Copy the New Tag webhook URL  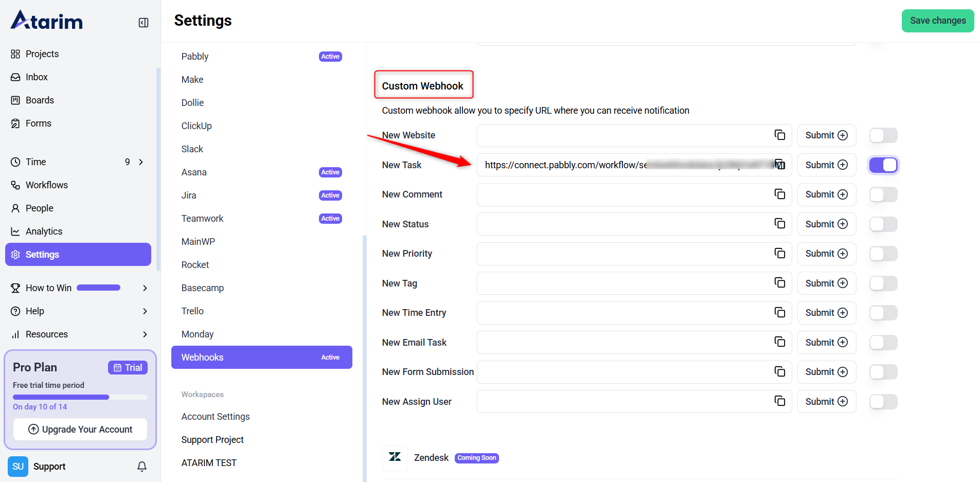pos(779,283)
